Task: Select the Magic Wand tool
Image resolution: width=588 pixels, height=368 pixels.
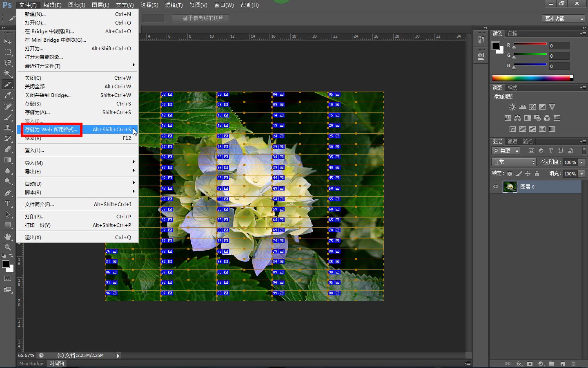Action: pos(8,74)
